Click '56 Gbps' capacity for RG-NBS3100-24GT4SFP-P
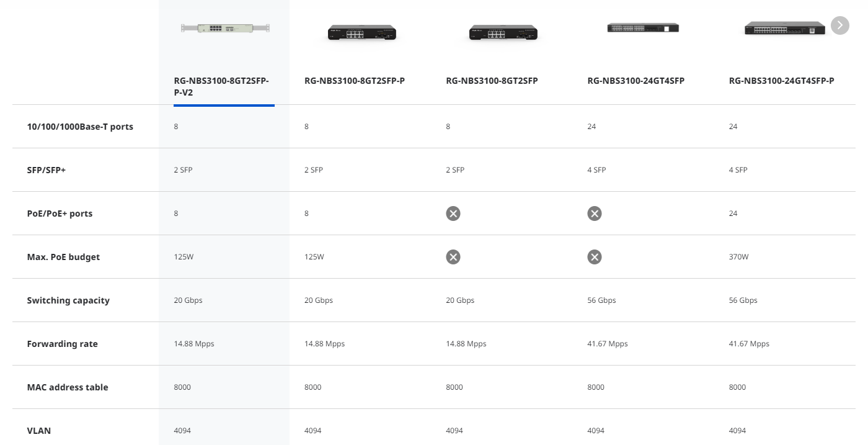 pyautogui.click(x=743, y=300)
